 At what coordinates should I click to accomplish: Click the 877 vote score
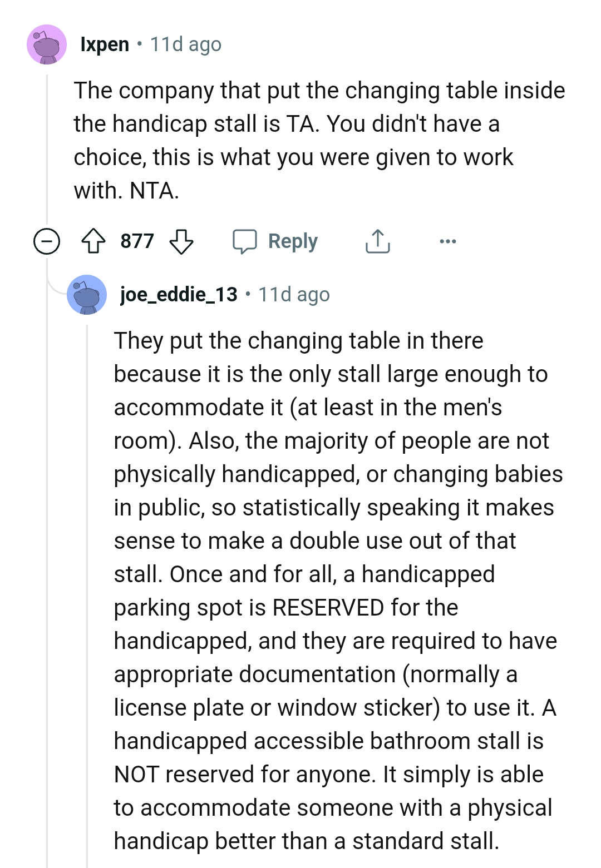(x=137, y=241)
